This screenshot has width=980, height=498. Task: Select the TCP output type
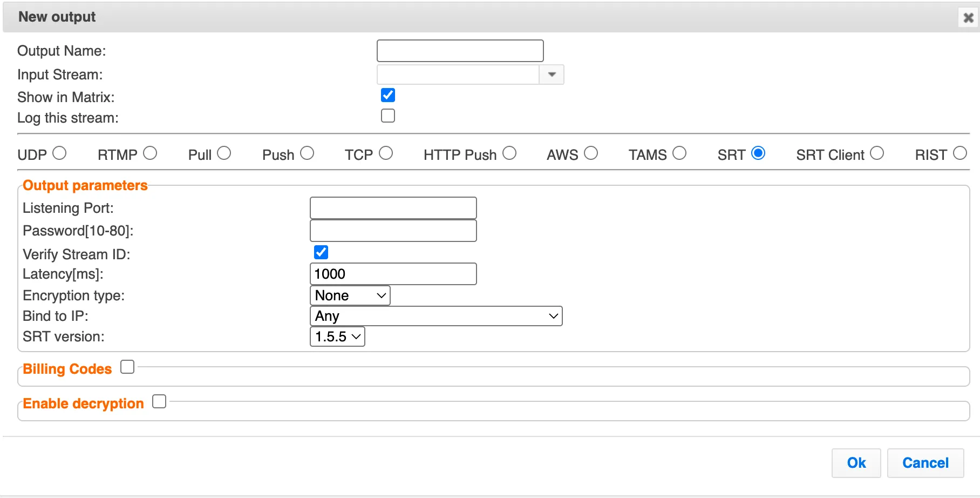[x=386, y=153]
